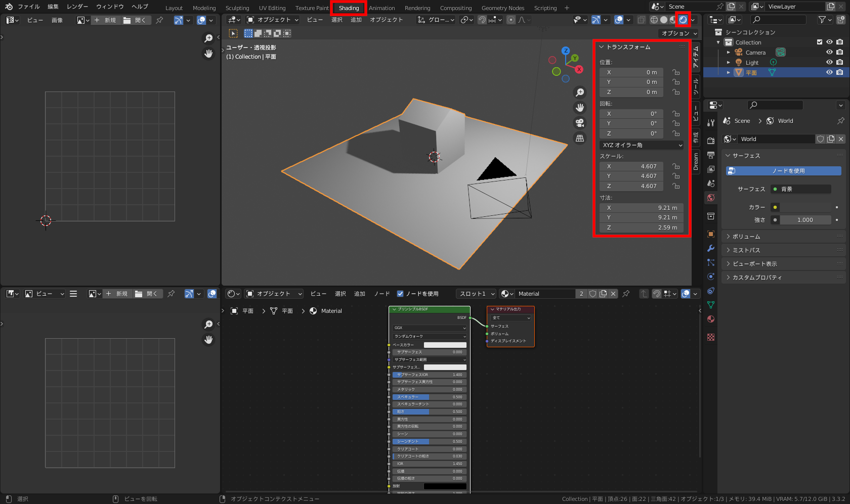Select the Modifier properties wrench icon
850x504 pixels.
coord(710,247)
